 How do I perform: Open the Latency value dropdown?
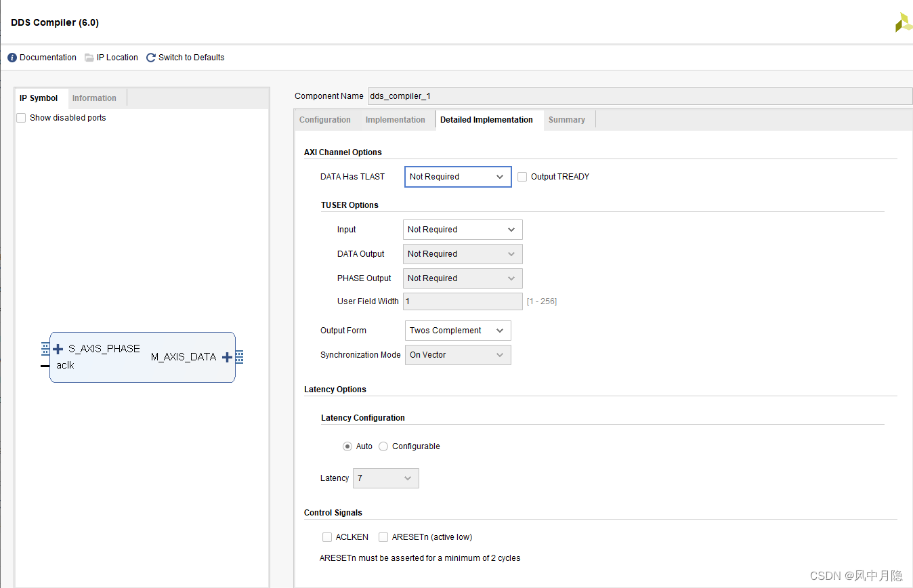click(x=386, y=478)
